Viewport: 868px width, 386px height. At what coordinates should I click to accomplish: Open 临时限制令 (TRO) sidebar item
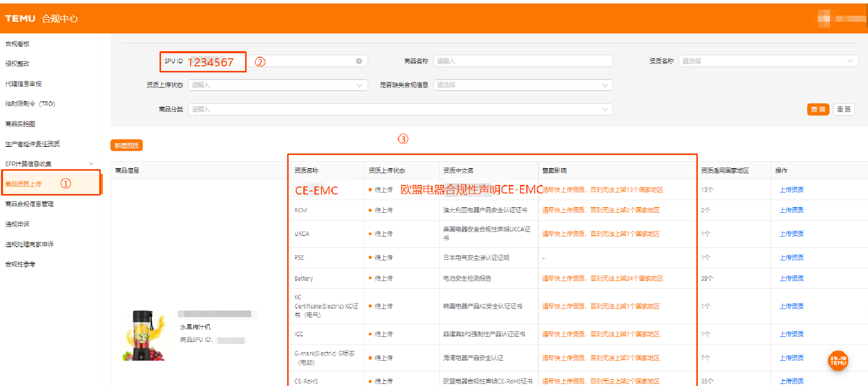point(30,104)
